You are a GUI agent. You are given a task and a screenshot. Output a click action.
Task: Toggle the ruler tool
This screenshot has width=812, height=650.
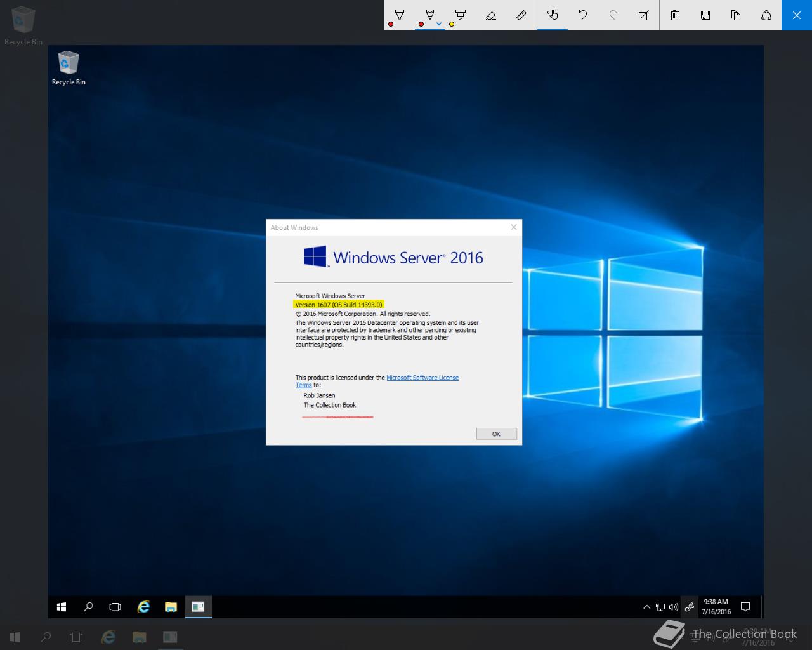point(521,15)
